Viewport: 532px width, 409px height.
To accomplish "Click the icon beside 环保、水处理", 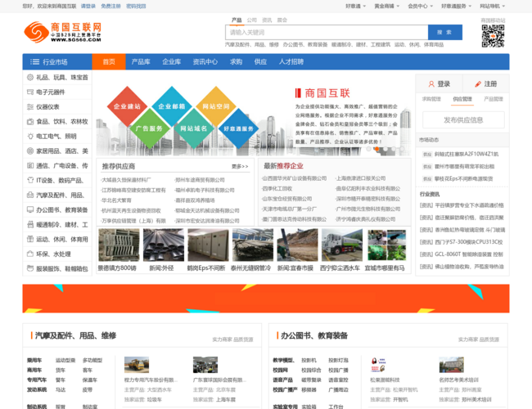I will coord(30,254).
